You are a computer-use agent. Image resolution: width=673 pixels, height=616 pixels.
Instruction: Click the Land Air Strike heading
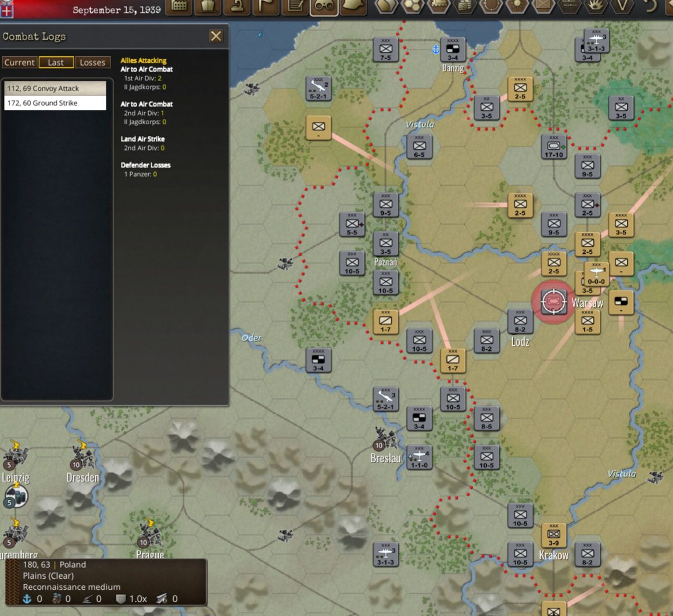(x=142, y=139)
